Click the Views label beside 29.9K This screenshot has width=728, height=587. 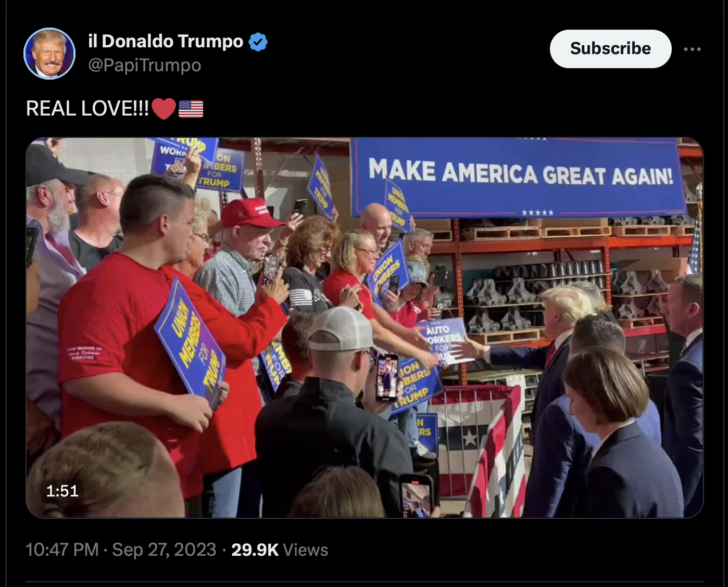point(306,550)
